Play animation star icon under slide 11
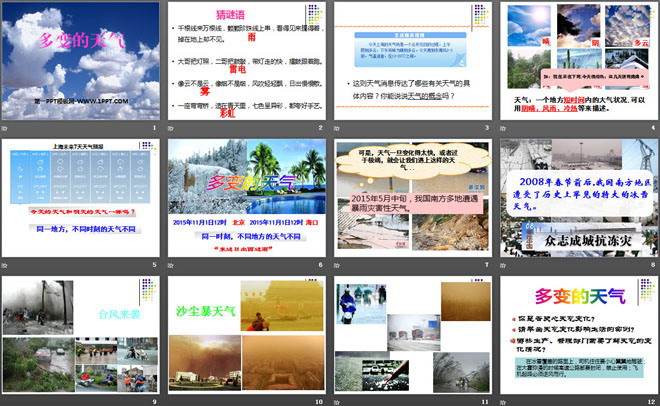660x406 pixels. [337, 402]
